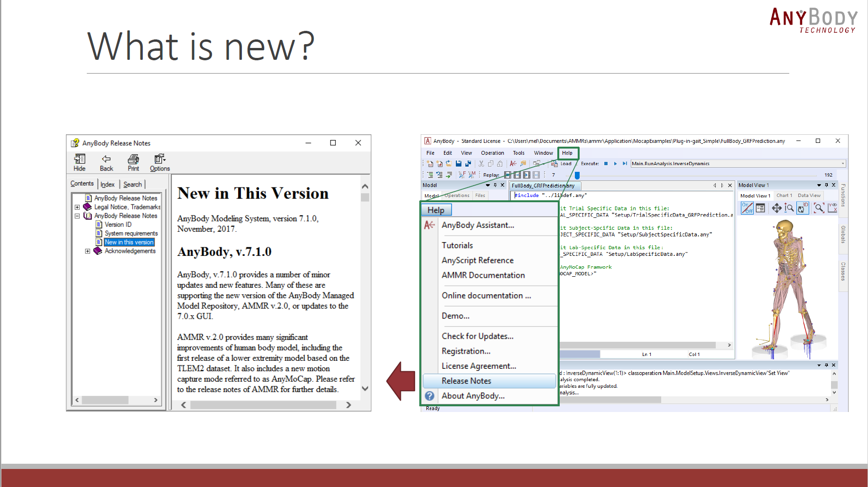
Task: Open the Edit menu in AnyBody
Action: [448, 153]
